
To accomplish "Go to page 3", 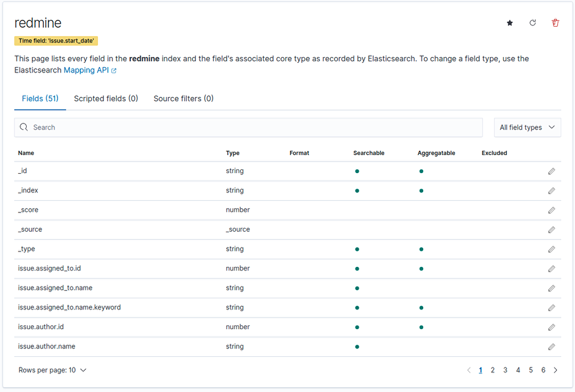I will pyautogui.click(x=505, y=370).
